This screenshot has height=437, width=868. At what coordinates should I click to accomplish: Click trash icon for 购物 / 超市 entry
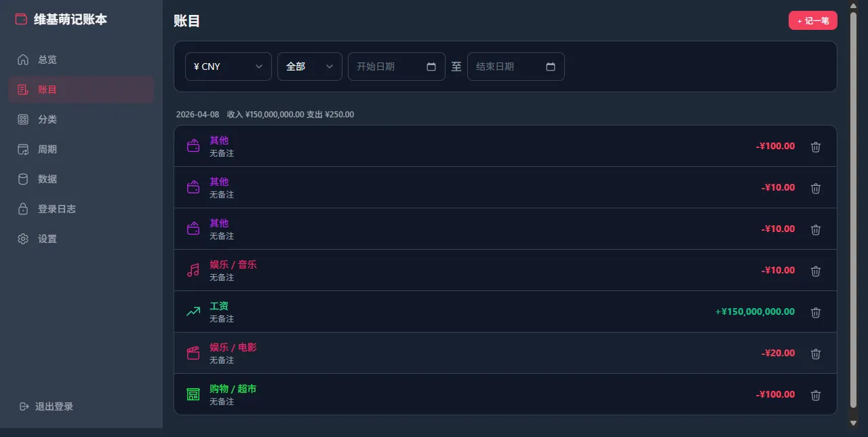tap(816, 395)
